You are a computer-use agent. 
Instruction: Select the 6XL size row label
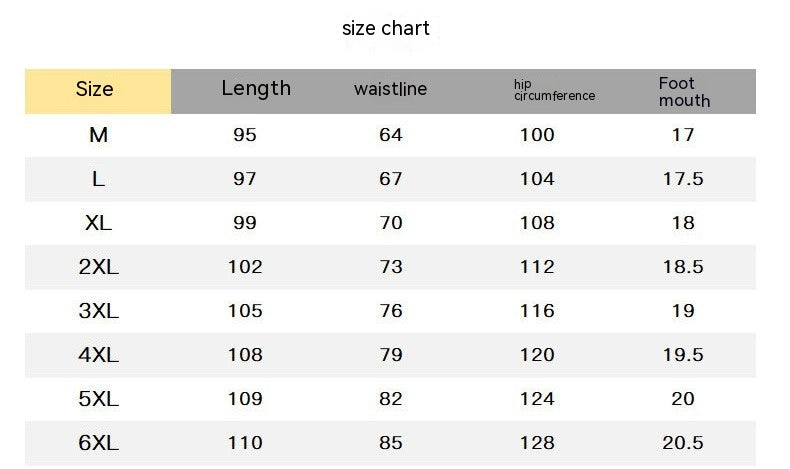click(x=98, y=443)
